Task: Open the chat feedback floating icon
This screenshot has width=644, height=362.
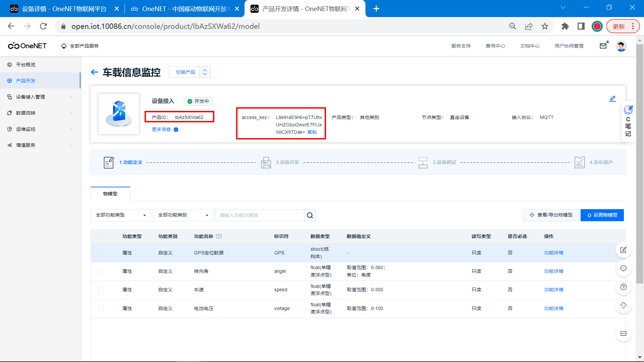Action: click(623, 268)
